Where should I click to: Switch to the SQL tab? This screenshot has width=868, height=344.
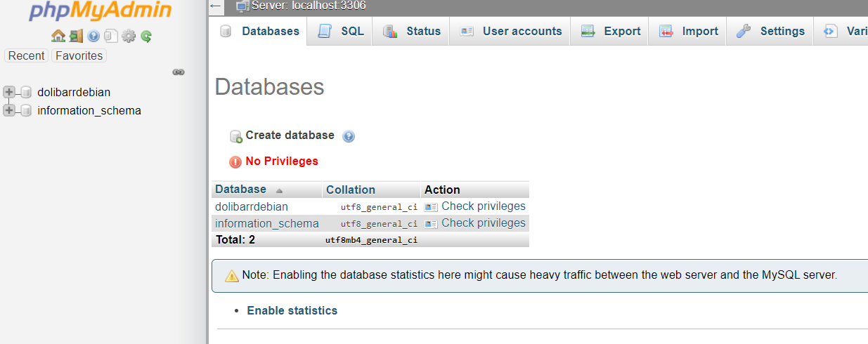(x=341, y=31)
